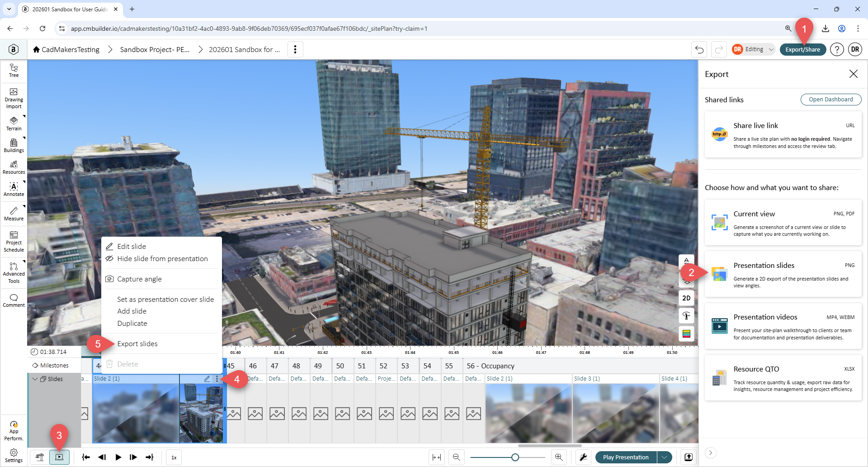Close the Export panel
Image resolution: width=868 pixels, height=467 pixels.
pyautogui.click(x=853, y=74)
